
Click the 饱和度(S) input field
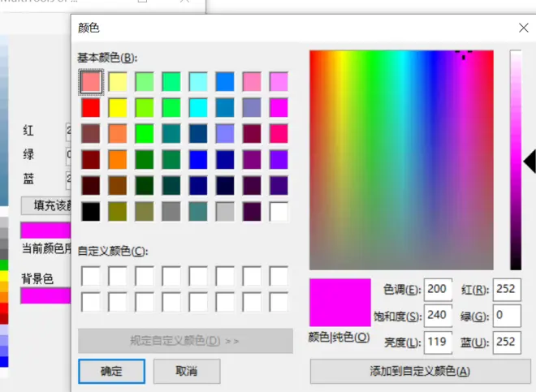point(438,316)
